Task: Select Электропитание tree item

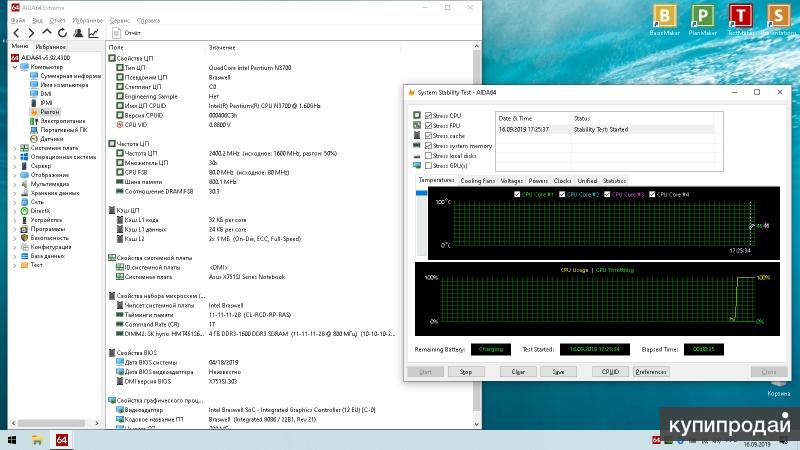Action: coord(62,121)
